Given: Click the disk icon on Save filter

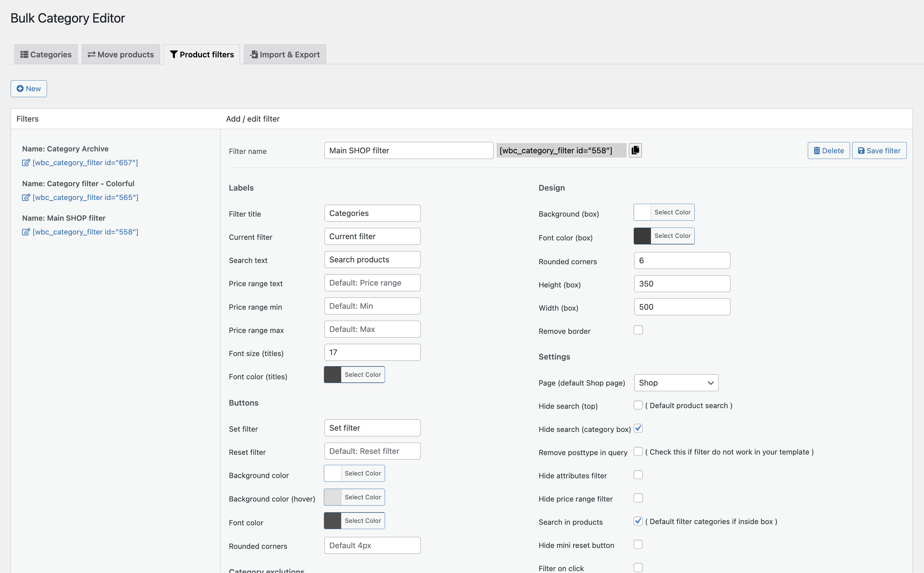Looking at the screenshot, I should [x=861, y=150].
